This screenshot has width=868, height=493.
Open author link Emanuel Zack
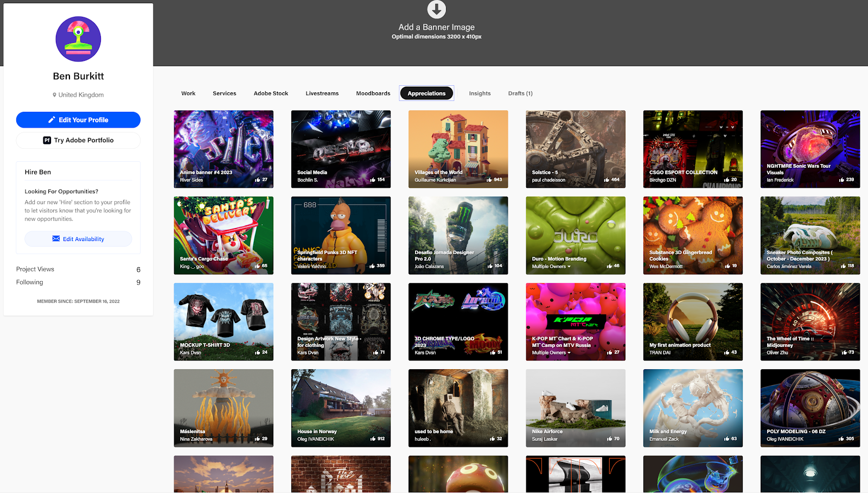point(664,439)
